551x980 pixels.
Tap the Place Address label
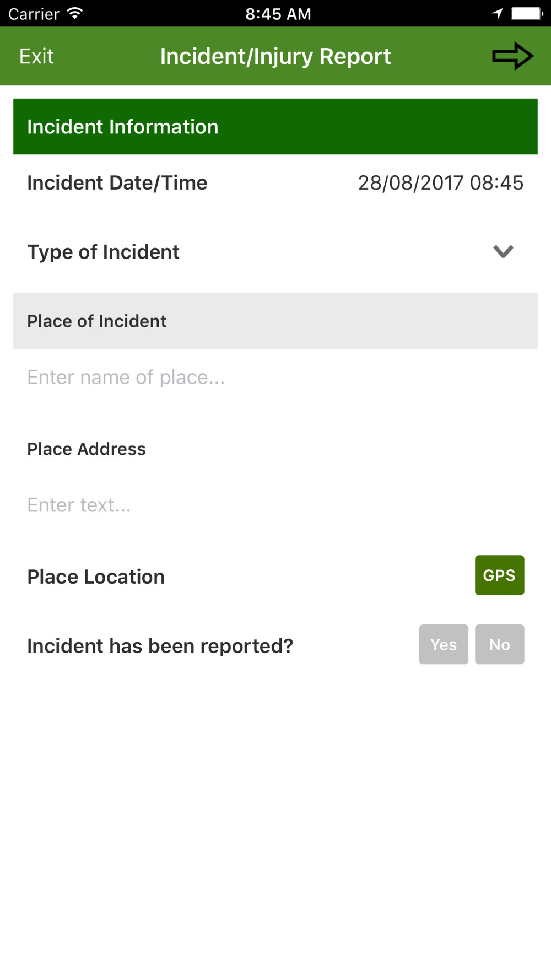pyautogui.click(x=87, y=449)
